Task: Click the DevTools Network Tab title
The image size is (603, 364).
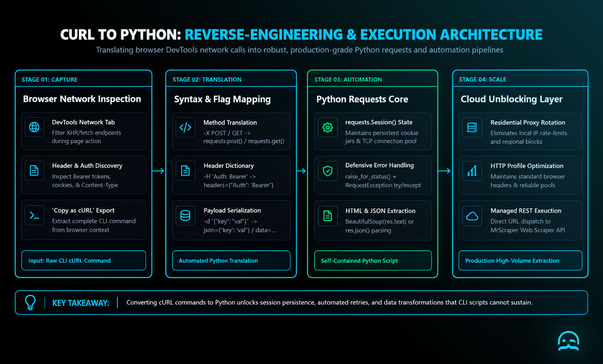Action: [83, 122]
